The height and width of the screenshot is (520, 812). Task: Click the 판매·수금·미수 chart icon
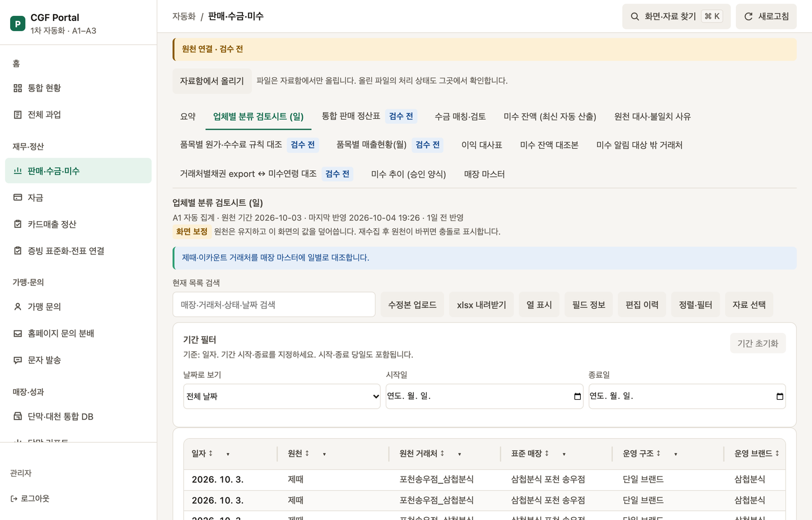point(17,171)
